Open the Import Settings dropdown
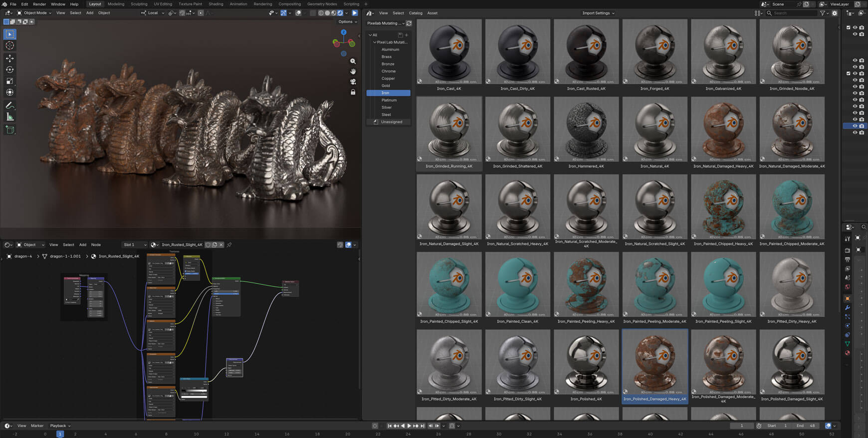This screenshot has width=868, height=438. pyautogui.click(x=598, y=13)
